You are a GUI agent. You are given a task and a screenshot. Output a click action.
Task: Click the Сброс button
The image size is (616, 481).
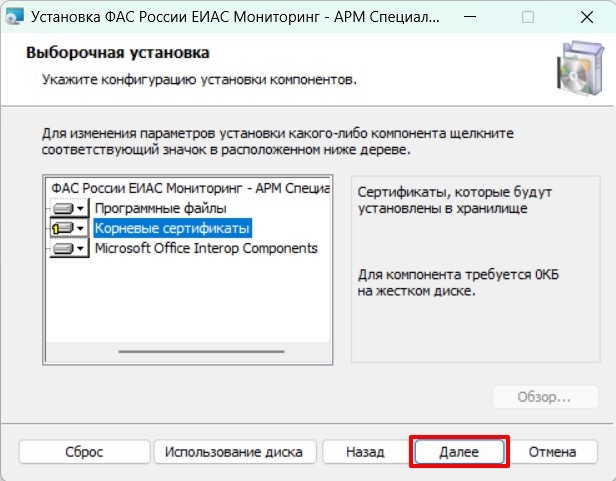[x=84, y=452]
